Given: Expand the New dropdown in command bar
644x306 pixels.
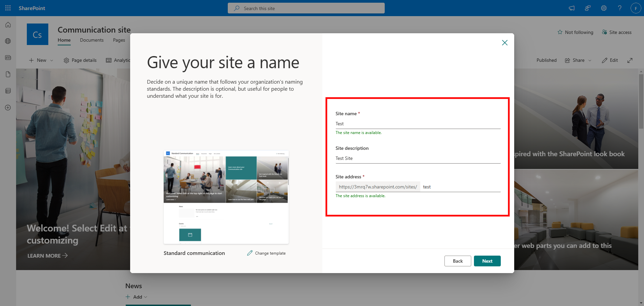Looking at the screenshot, I should (x=41, y=60).
